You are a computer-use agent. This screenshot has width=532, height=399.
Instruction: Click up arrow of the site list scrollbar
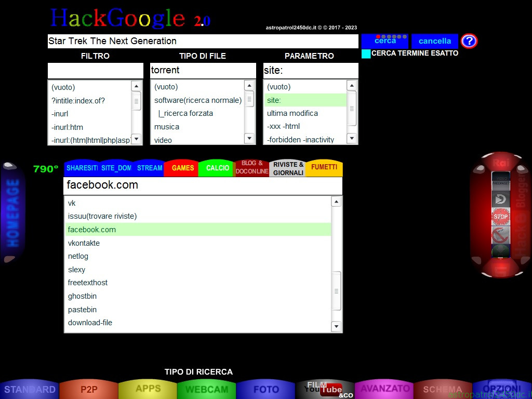336,202
